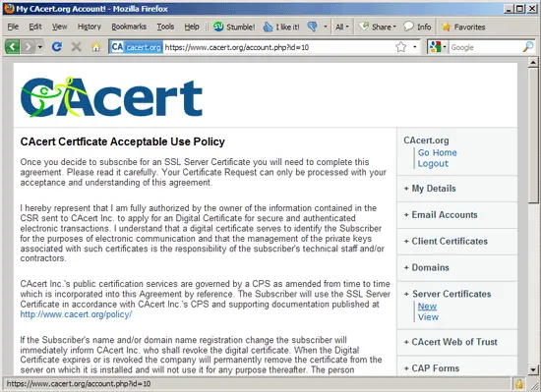The width and height of the screenshot is (541, 392).
Task: Expand the CAcert Web of Trust section
Action: (451, 342)
